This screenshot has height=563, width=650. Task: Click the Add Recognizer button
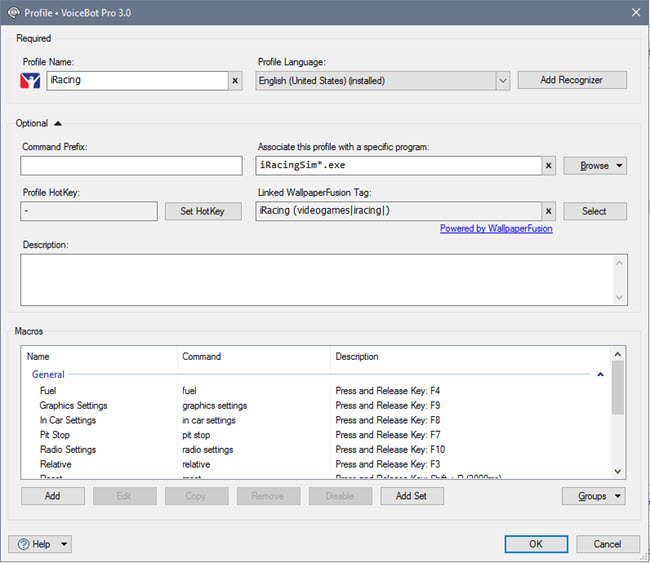572,80
